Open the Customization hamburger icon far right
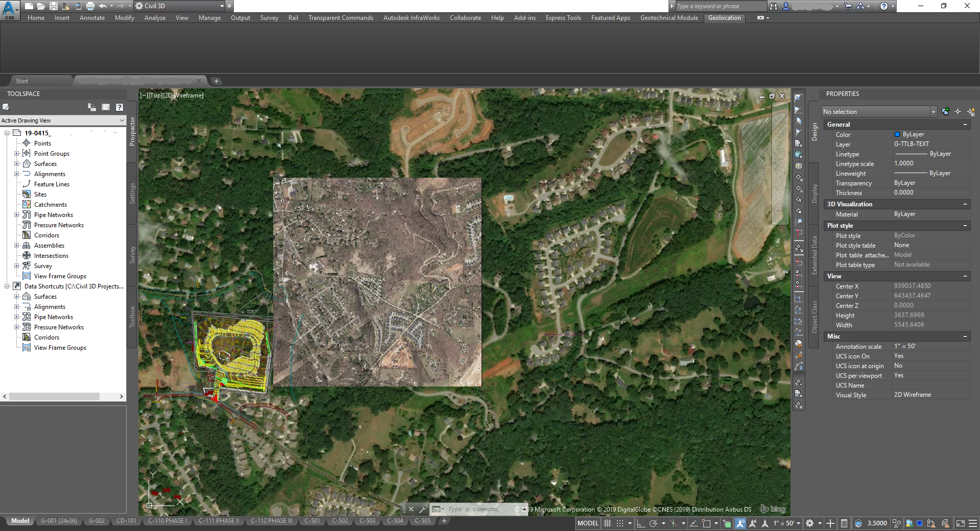This screenshot has height=531, width=980. 972,523
